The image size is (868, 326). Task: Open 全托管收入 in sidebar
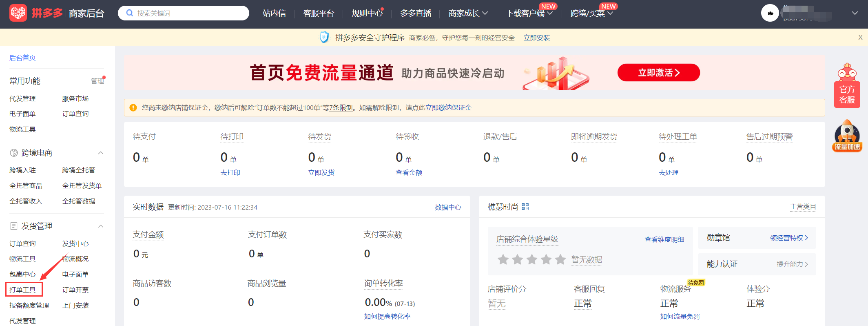click(26, 201)
